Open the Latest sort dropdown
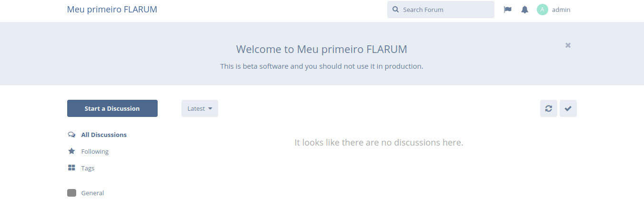This screenshot has width=644, height=221. (x=200, y=108)
